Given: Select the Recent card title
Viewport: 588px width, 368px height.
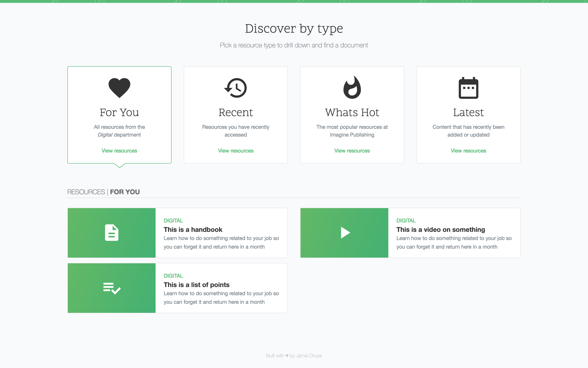Looking at the screenshot, I should [236, 112].
